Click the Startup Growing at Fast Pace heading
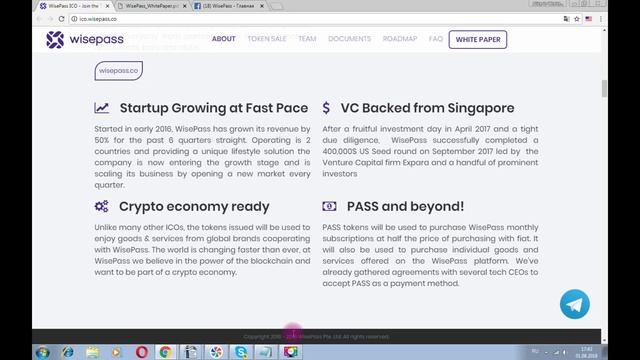Screen dimensions: 640x360 click(x=214, y=108)
